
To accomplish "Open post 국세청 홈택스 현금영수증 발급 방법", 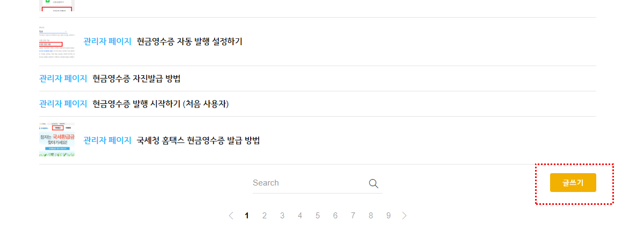I will click(198, 140).
